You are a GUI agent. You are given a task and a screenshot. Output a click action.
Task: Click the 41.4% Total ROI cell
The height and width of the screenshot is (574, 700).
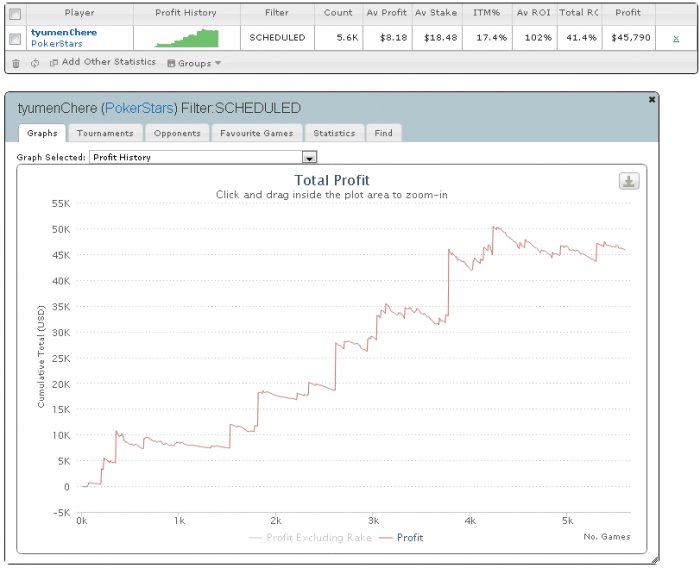pyautogui.click(x=581, y=38)
